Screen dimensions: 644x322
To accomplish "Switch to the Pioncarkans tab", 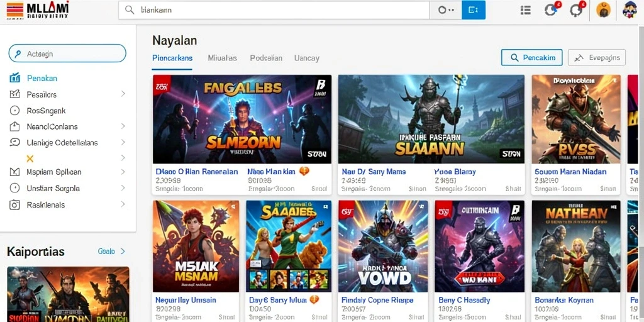I will click(x=172, y=58).
